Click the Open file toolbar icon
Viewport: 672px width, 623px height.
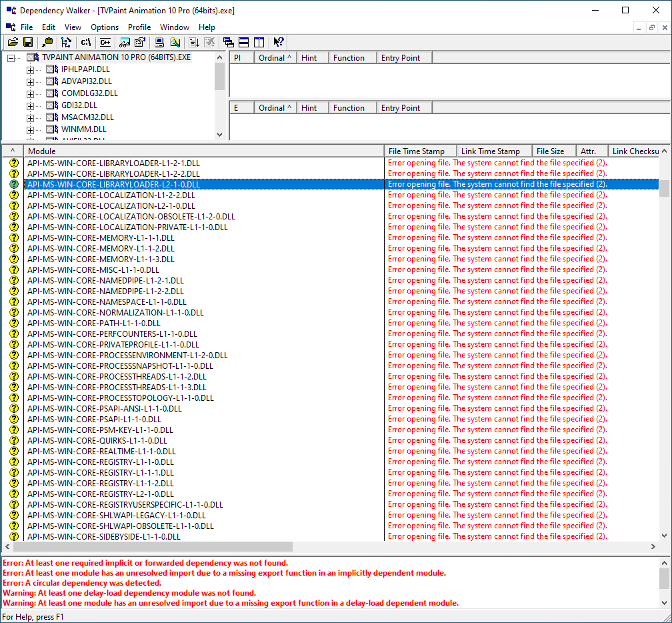tap(13, 42)
